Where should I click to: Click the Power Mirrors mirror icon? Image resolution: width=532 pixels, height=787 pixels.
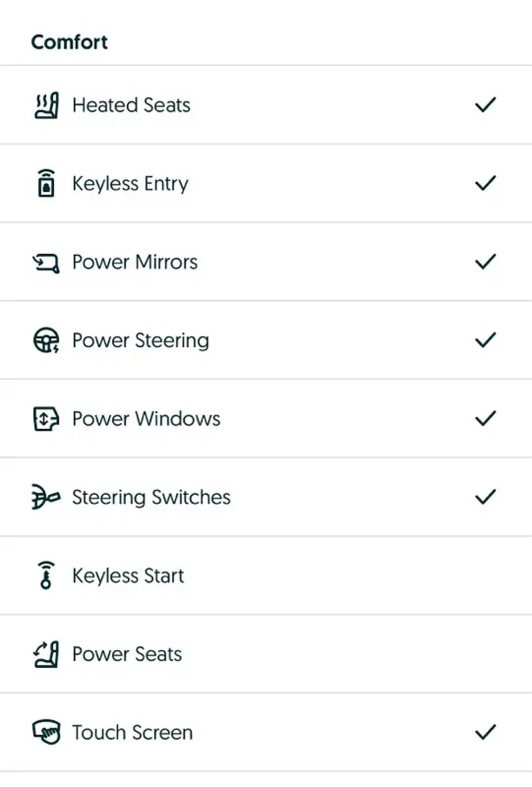tap(46, 263)
